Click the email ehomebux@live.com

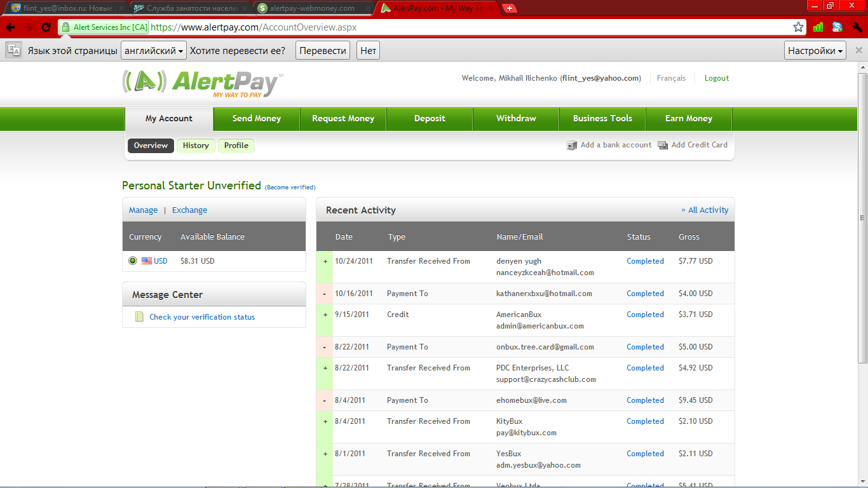click(531, 400)
